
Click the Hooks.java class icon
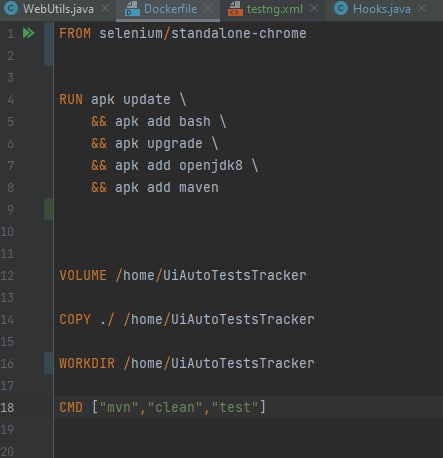tap(341, 8)
